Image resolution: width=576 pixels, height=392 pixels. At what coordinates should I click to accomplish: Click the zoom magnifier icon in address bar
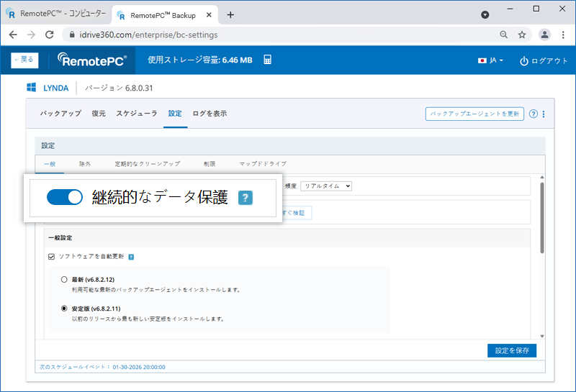503,35
